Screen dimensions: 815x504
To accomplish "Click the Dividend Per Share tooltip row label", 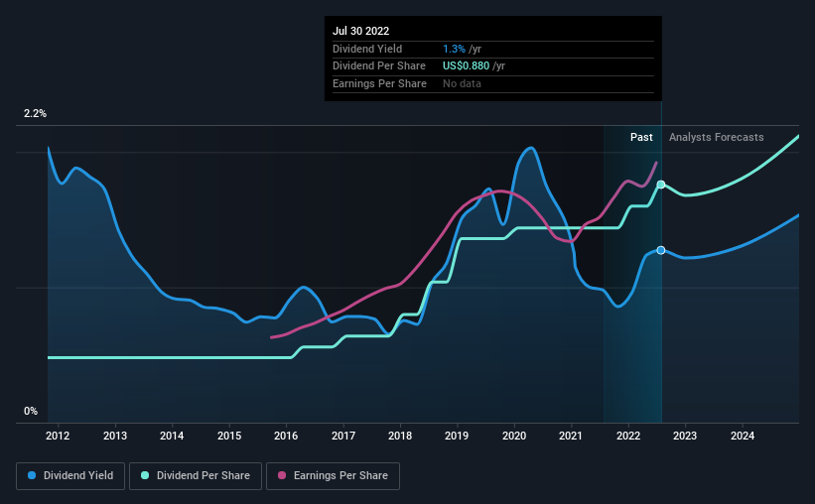I will pos(379,66).
